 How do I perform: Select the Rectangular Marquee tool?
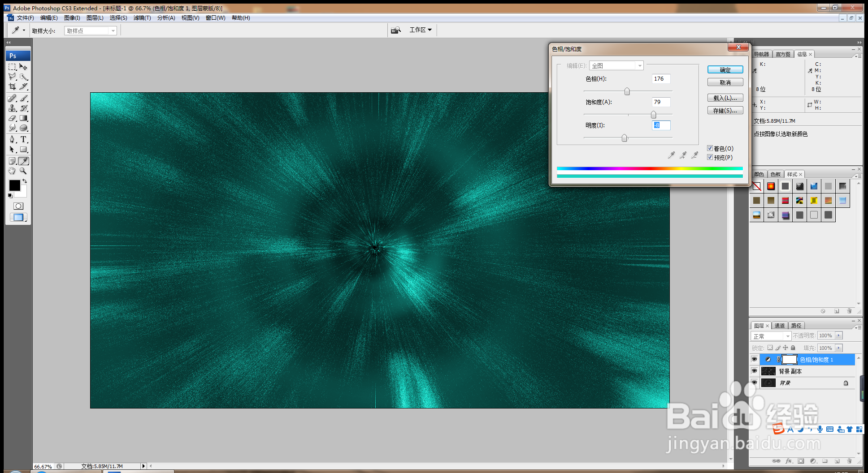click(12, 67)
